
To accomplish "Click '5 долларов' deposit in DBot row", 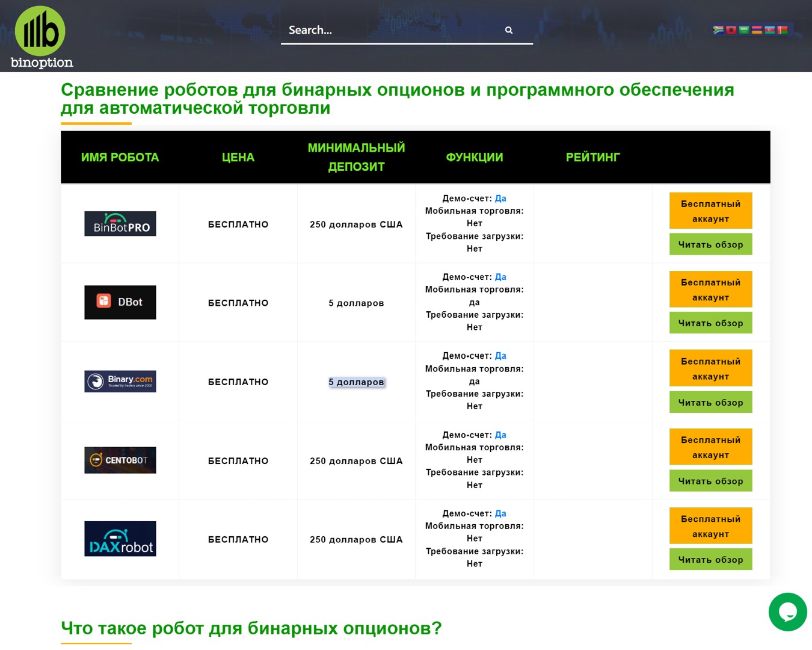I will coord(356,303).
